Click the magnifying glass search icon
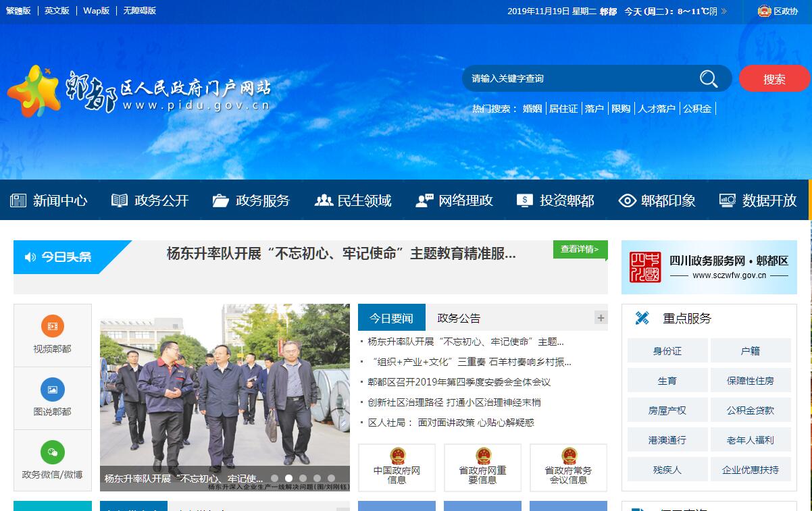Image resolution: width=812 pixels, height=511 pixels. point(708,79)
